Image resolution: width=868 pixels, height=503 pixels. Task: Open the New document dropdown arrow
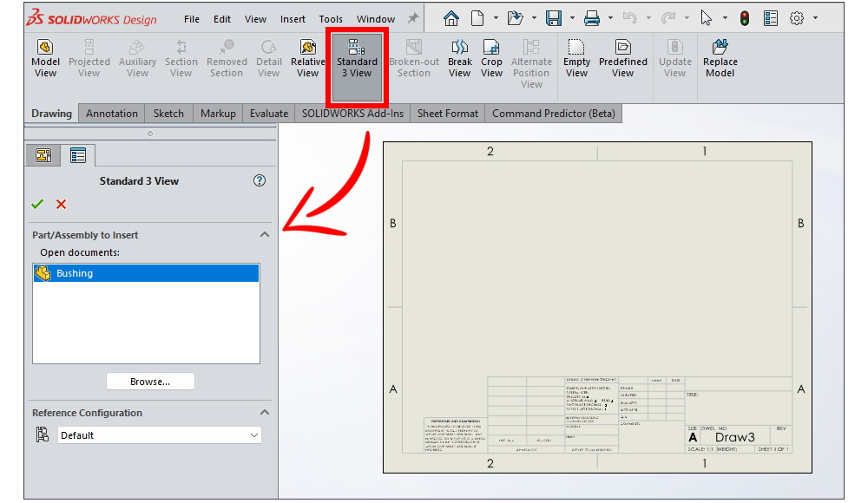click(x=496, y=18)
